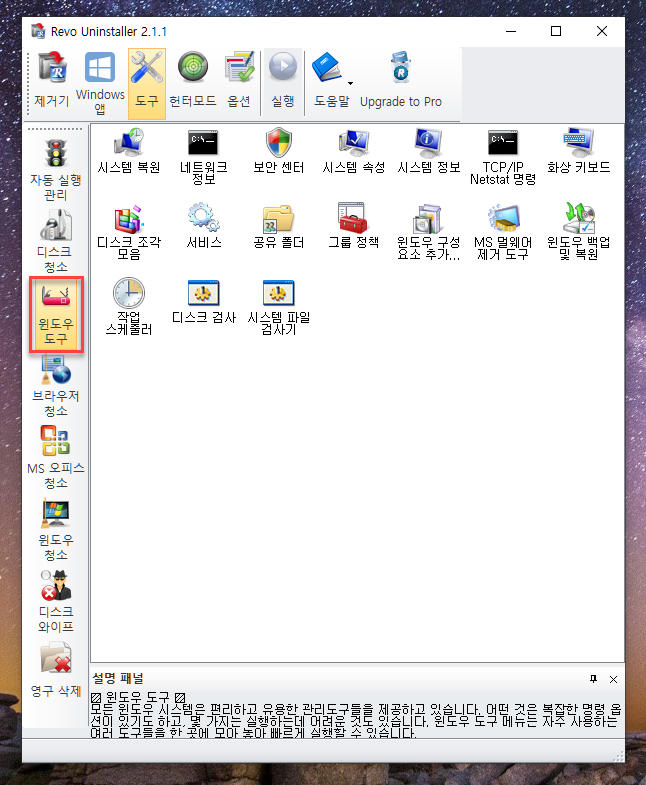Open 시스템 속성 tool
The height and width of the screenshot is (785, 646).
point(354,150)
